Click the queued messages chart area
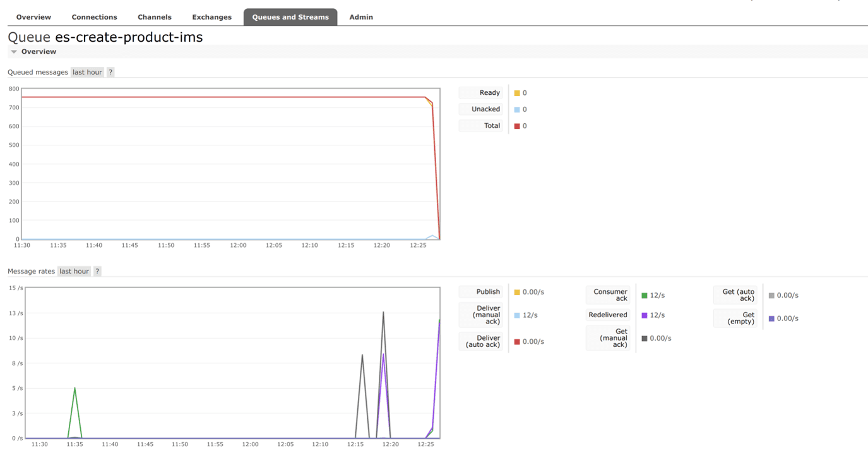 tap(230, 164)
